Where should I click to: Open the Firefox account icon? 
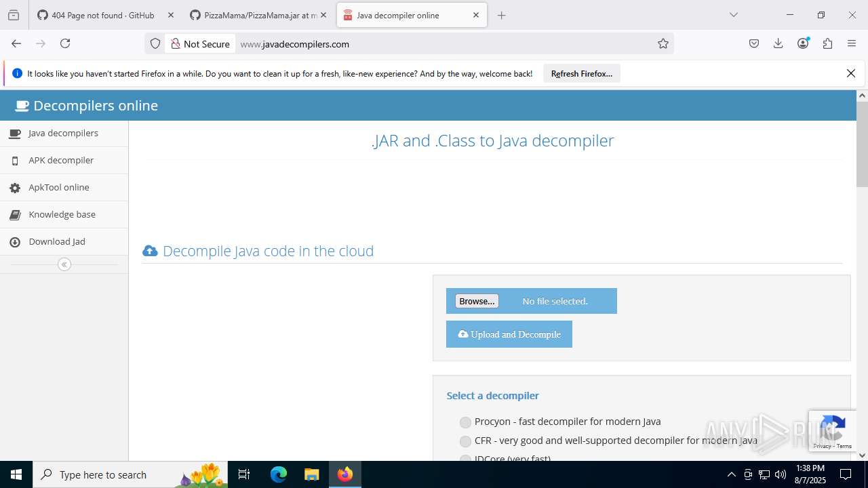803,43
